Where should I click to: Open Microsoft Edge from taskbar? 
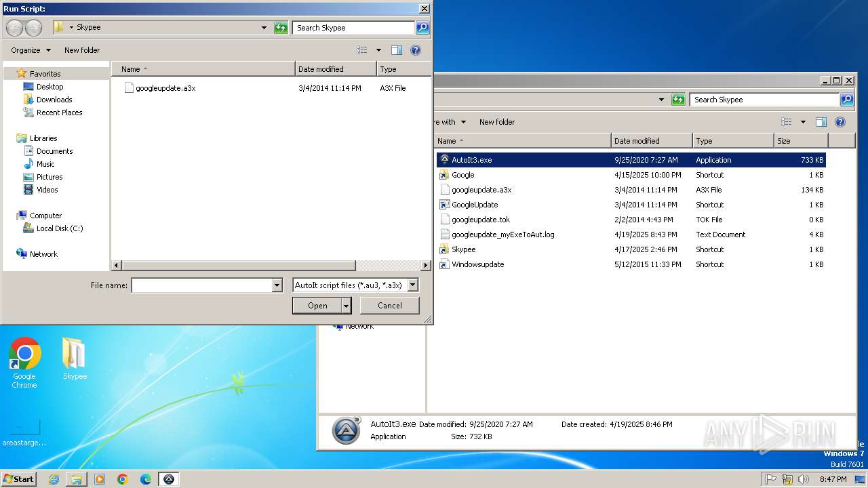pyautogui.click(x=145, y=479)
